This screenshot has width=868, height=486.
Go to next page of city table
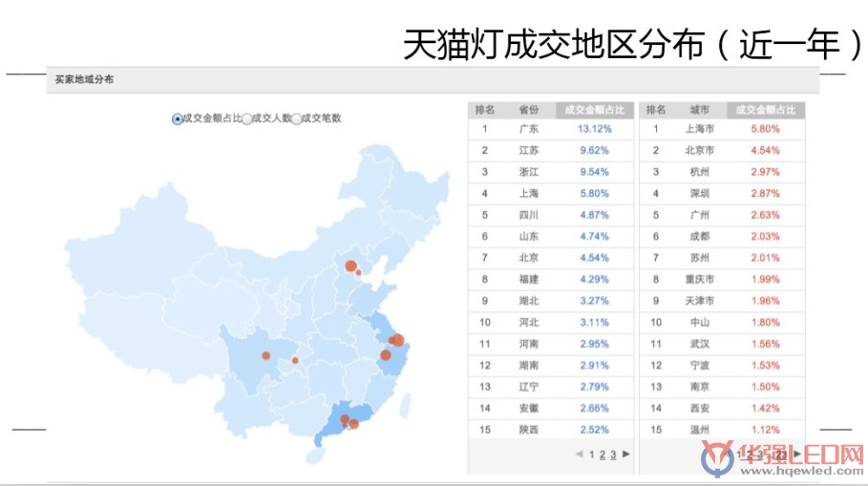tap(797, 454)
